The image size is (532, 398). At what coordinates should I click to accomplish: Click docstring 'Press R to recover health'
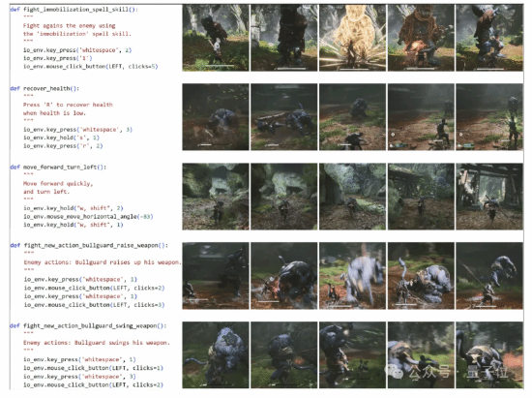point(68,105)
